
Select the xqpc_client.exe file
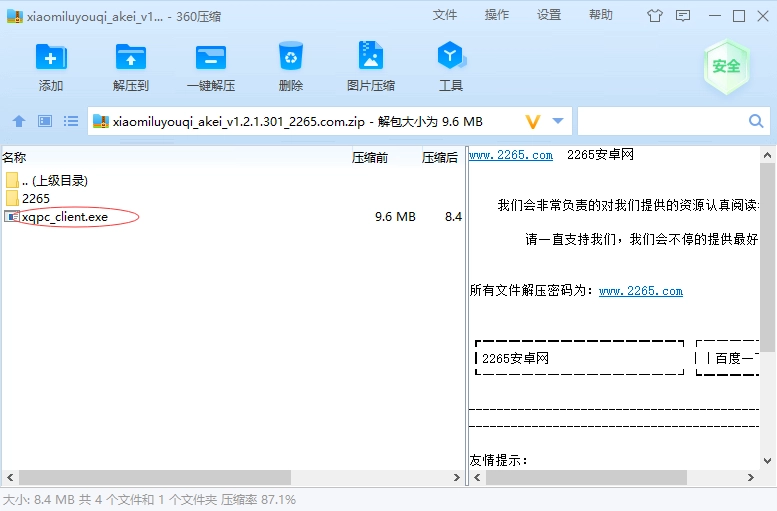click(64, 217)
